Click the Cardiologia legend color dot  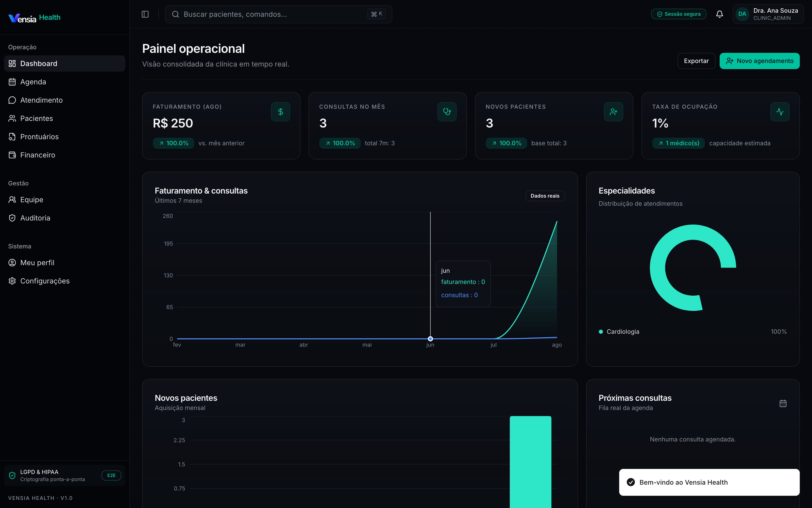[x=601, y=332]
